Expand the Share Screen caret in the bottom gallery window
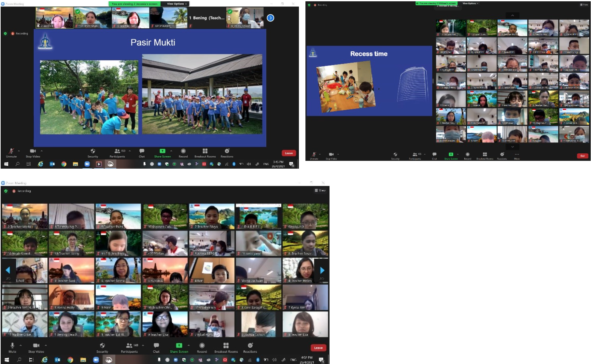The height and width of the screenshot is (364, 591). coord(189,345)
